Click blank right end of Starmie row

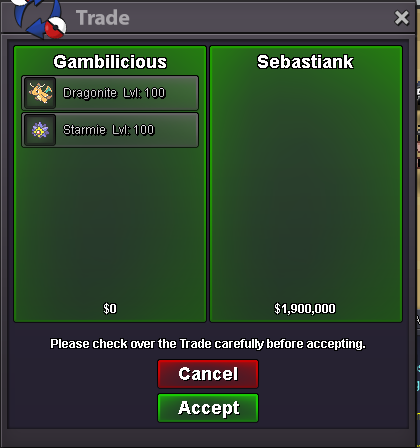(177, 130)
